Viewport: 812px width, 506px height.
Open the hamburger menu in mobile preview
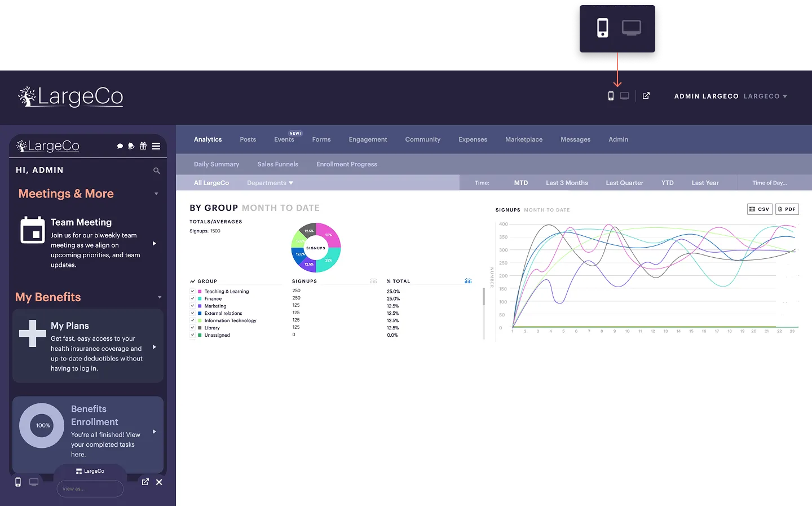point(156,146)
